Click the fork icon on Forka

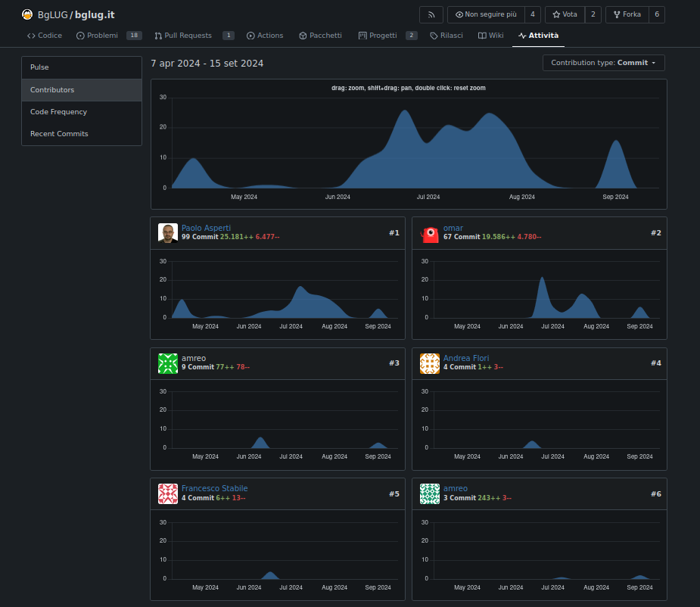pos(617,14)
